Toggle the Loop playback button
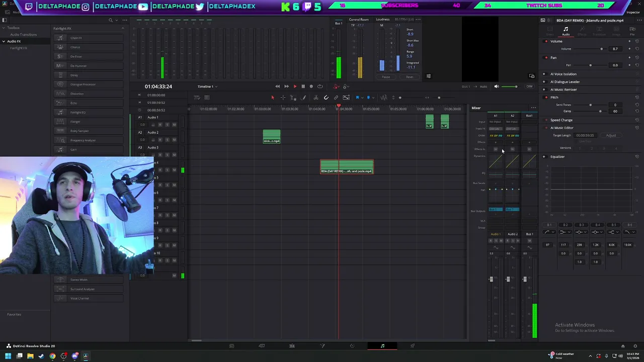 point(320,86)
